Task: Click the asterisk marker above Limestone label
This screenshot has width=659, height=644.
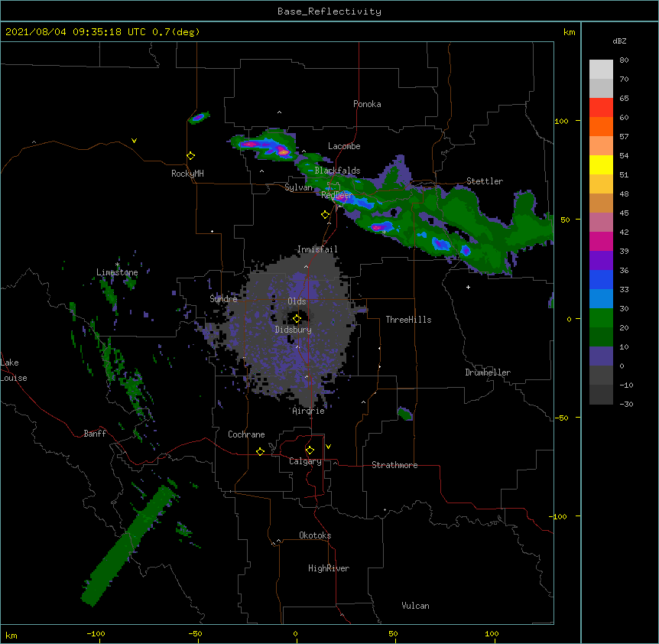Action: [x=117, y=265]
